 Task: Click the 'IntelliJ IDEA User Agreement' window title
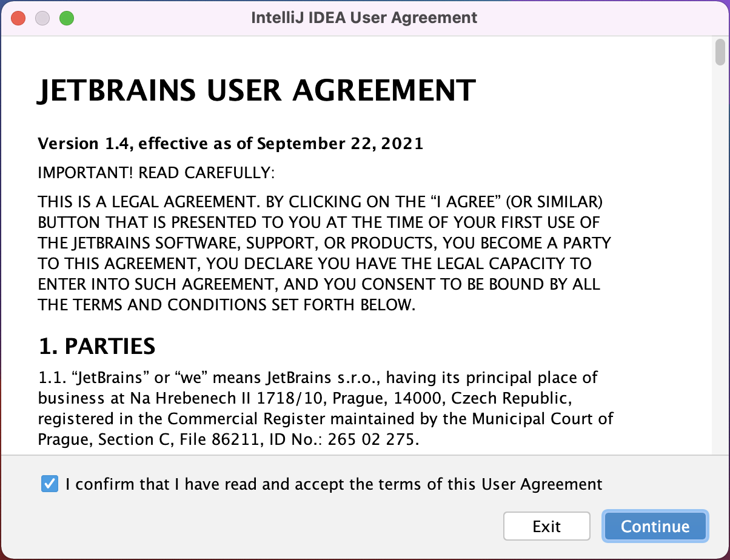[x=364, y=18]
